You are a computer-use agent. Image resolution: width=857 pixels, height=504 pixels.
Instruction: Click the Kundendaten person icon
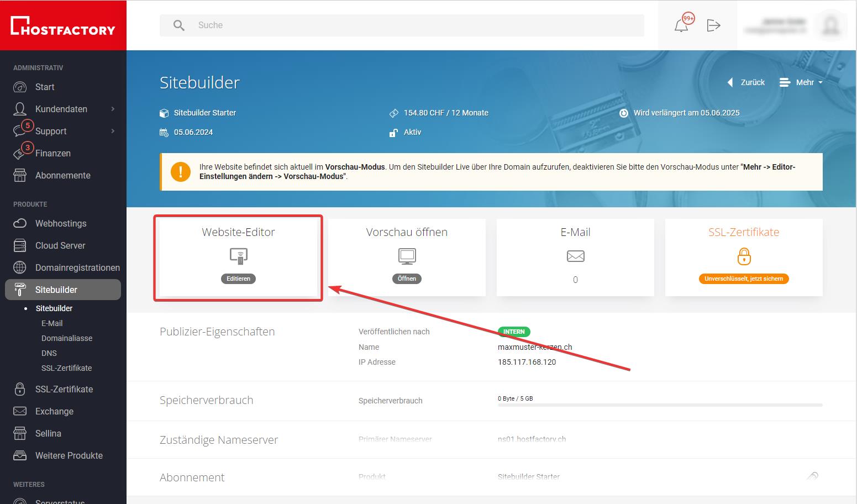coord(20,109)
